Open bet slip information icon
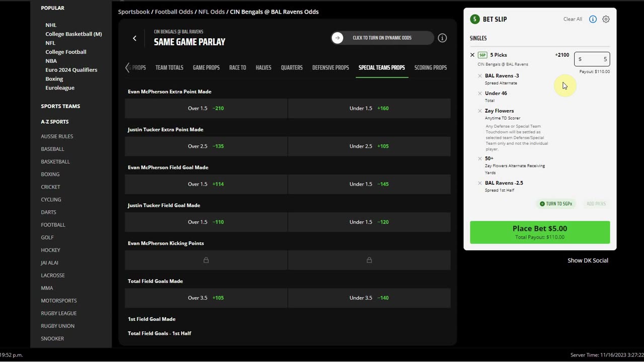The height and width of the screenshot is (362, 644). 593,19
